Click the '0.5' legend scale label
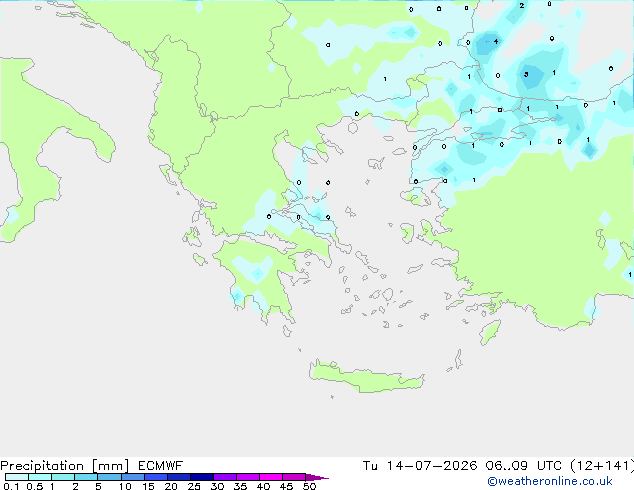The width and height of the screenshot is (634, 490). (35, 486)
